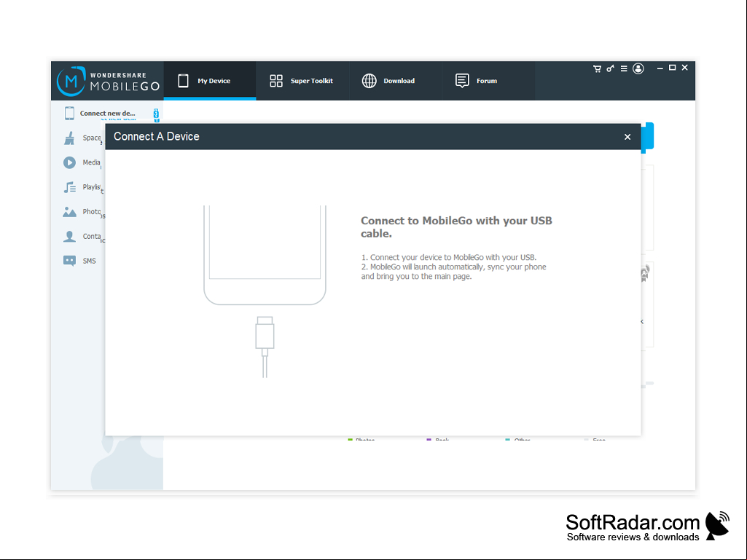This screenshot has width=747, height=560.
Task: Click the 'Connect to MobileGo with your USB cable' heading
Action: [456, 227]
